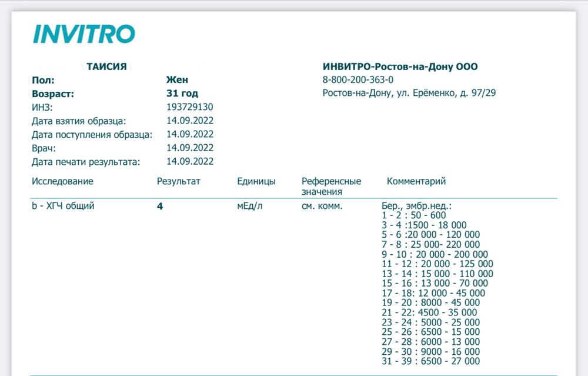Click the b - ХГЧ общий test name
Screen dimensions: 588x376
62,207
